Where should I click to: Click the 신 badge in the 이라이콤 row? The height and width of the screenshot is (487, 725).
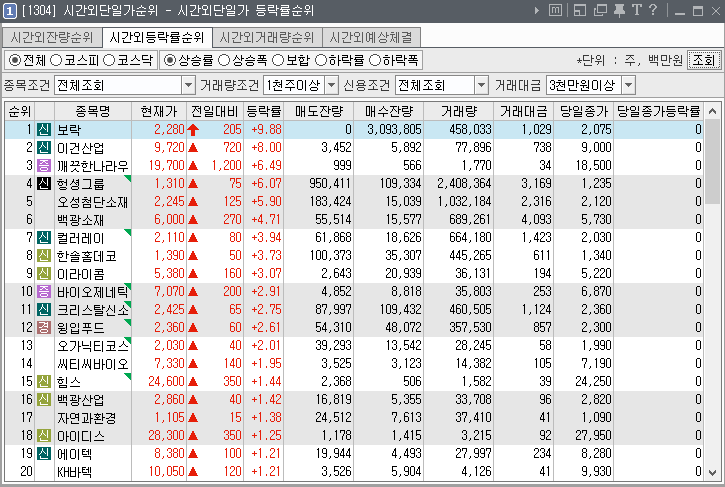[44, 274]
